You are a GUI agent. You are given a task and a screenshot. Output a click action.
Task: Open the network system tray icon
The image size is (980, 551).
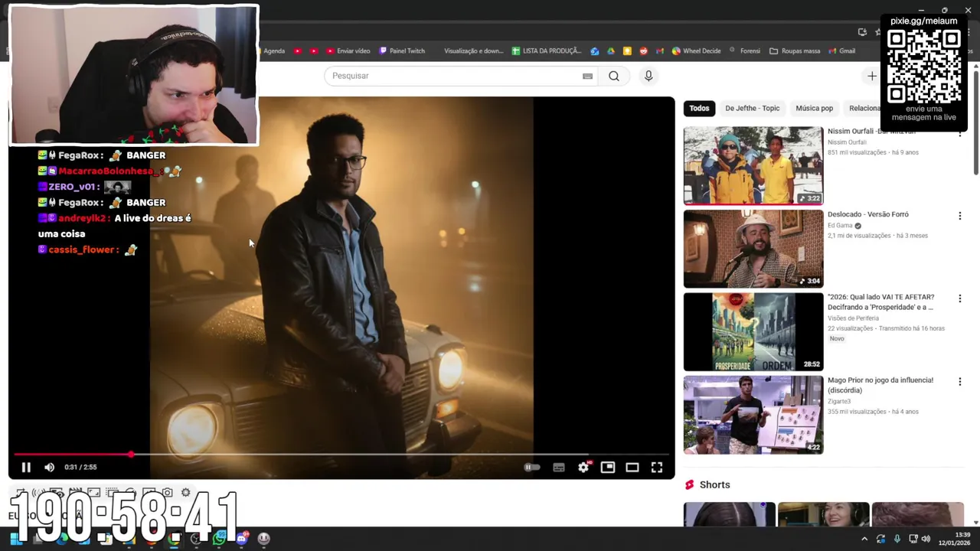pos(913,539)
